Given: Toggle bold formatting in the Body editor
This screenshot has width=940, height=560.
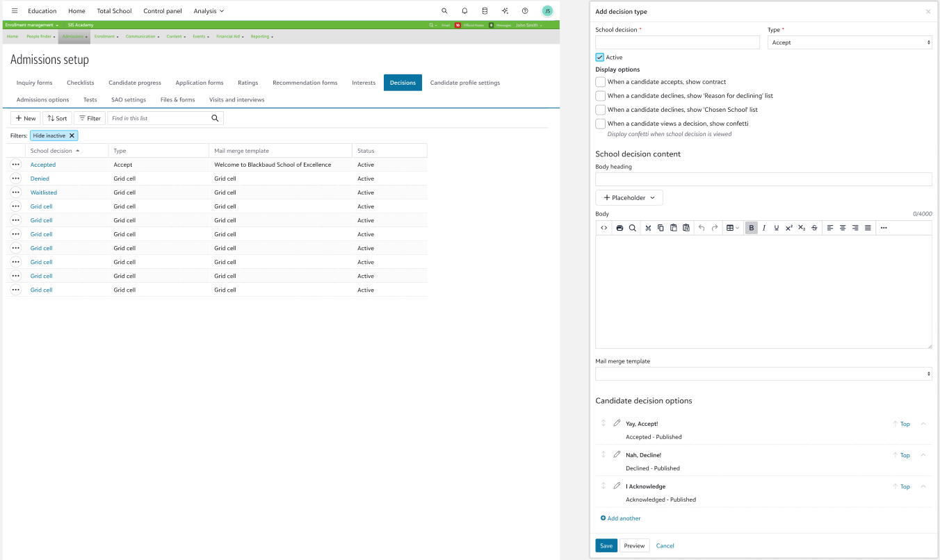Looking at the screenshot, I should [x=752, y=227].
